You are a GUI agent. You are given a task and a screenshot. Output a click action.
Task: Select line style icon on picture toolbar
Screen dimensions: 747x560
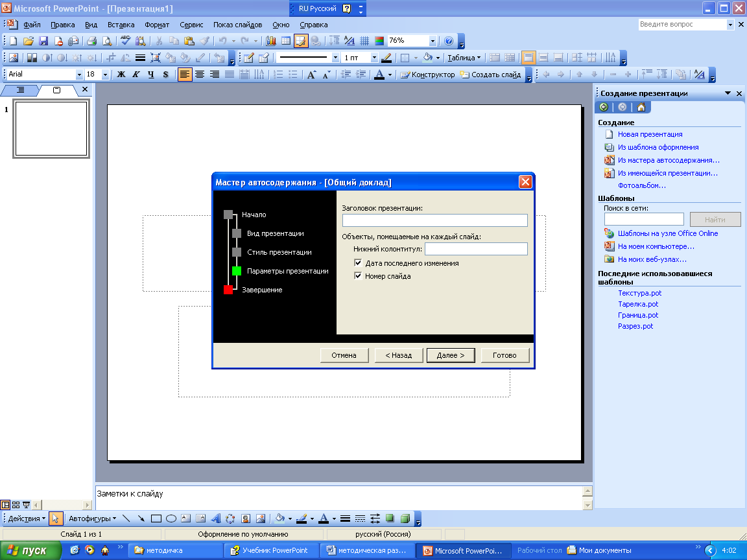tap(140, 58)
